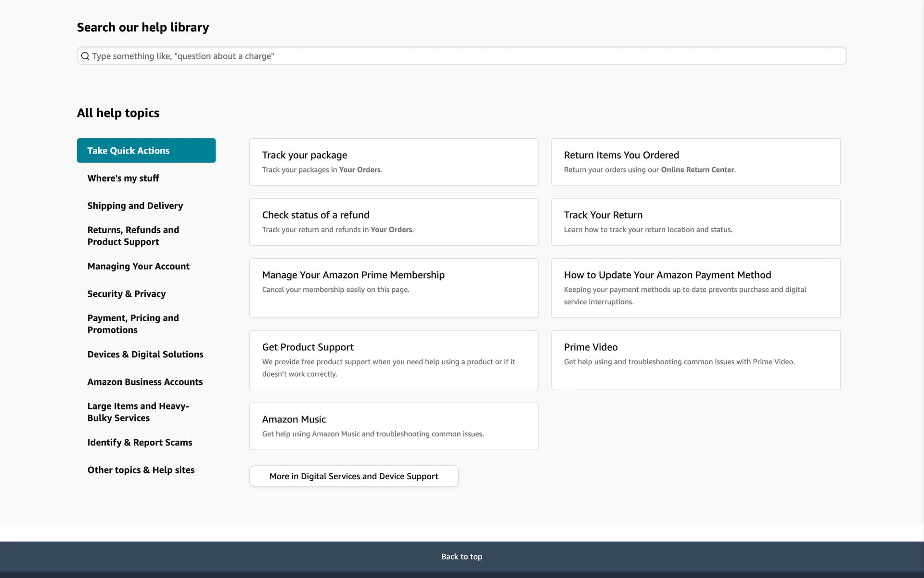This screenshot has height=578, width=924.
Task: Open the Where's my stuff topic
Action: (x=123, y=178)
